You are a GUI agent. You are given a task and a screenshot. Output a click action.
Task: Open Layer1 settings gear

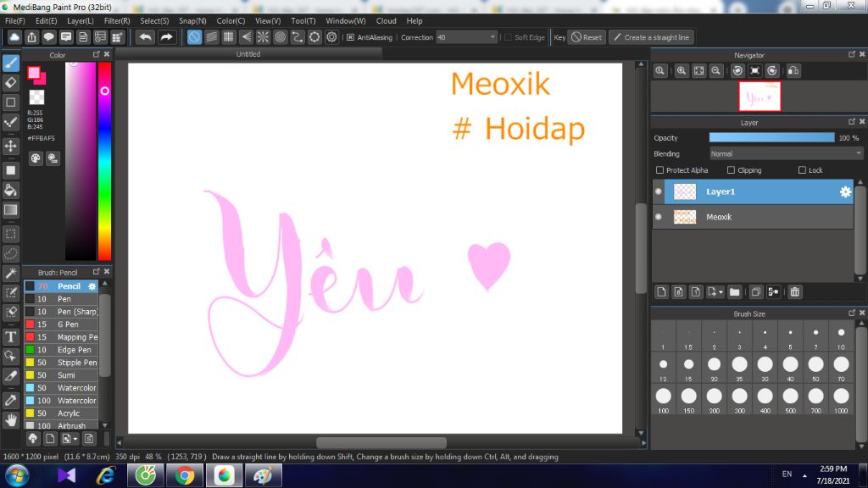click(845, 191)
